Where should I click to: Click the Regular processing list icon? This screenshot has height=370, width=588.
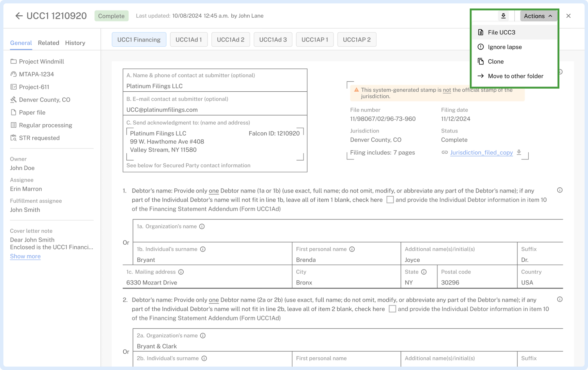click(13, 125)
